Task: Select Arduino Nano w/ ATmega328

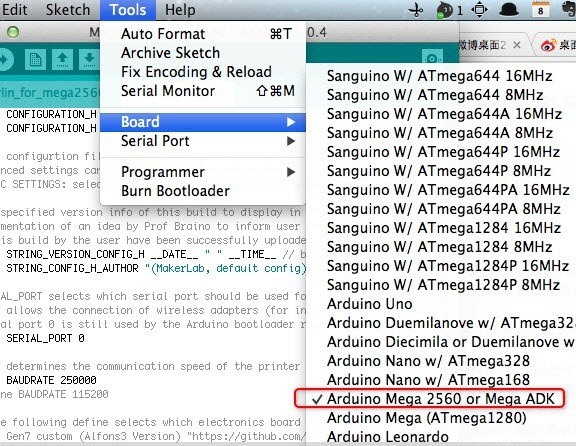Action: [441, 361]
